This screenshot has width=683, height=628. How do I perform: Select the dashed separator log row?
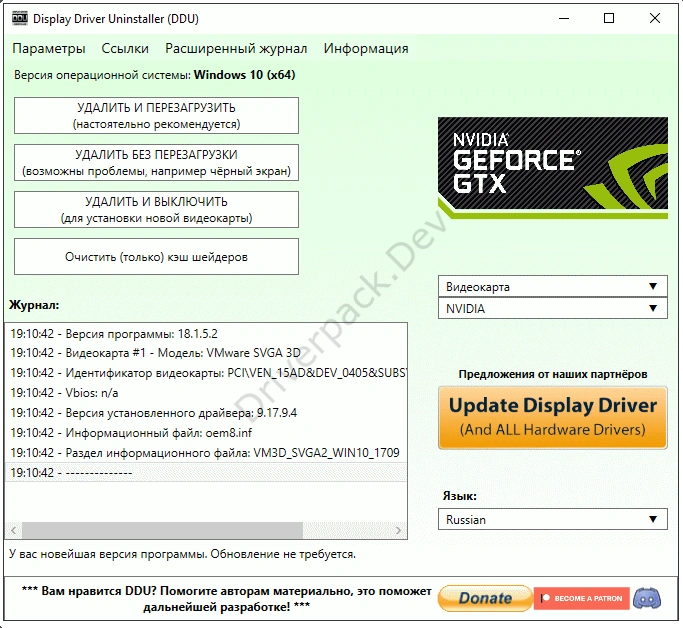(206, 473)
